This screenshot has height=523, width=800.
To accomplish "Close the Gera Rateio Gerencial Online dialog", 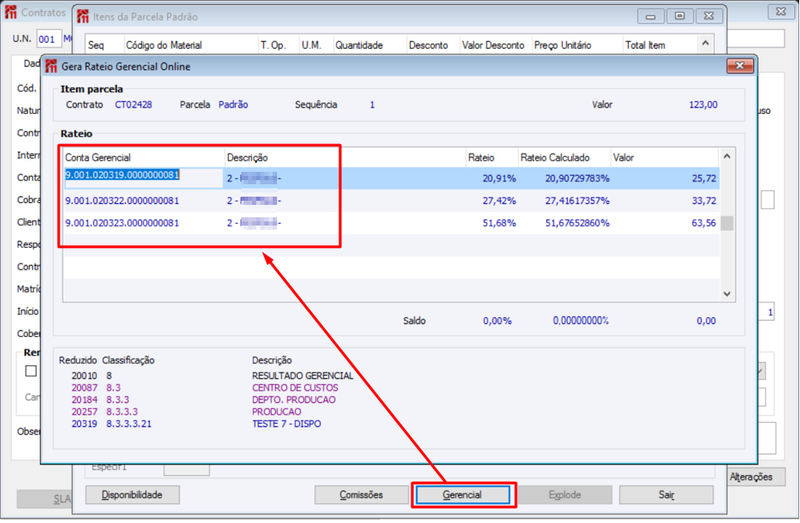I will coord(740,66).
